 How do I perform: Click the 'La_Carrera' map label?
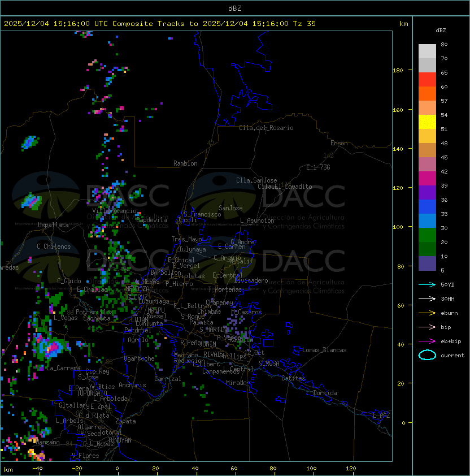63,368
